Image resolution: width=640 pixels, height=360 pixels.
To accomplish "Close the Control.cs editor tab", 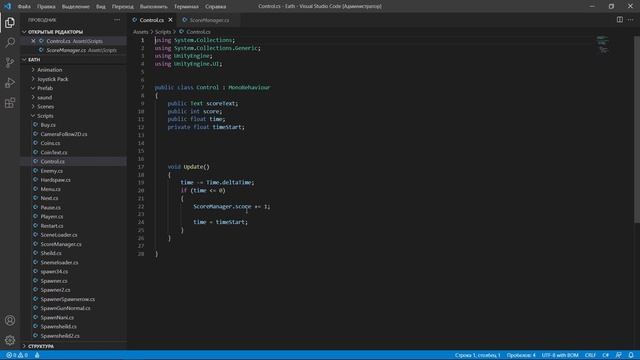I will click(x=171, y=20).
